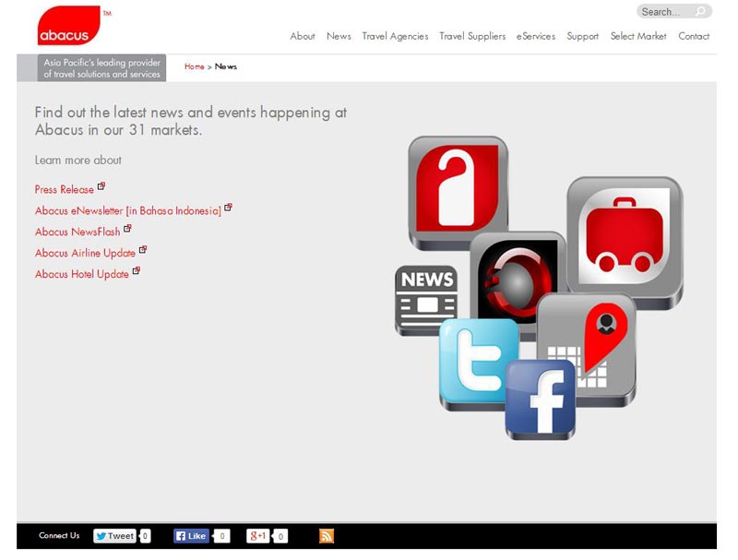Image resolution: width=738 pixels, height=560 pixels.
Task: Click external-link icon beside Abacus Airline Update
Action: 143,250
